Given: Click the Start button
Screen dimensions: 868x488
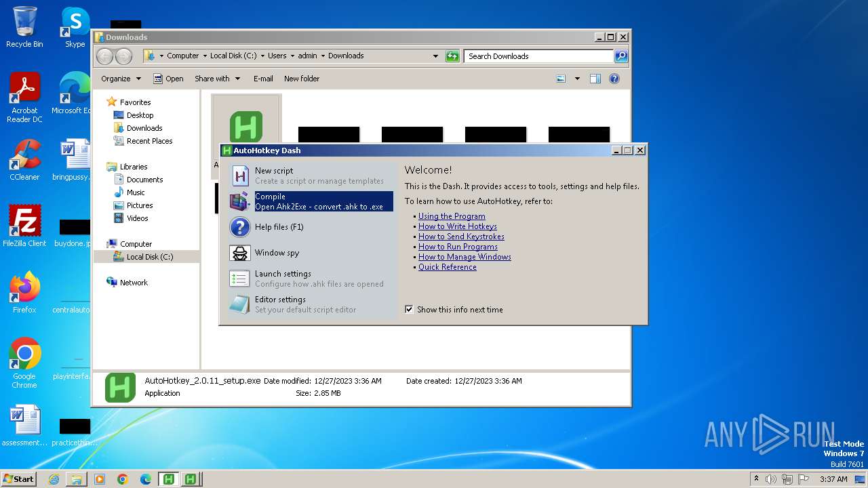Looking at the screenshot, I should coord(19,479).
